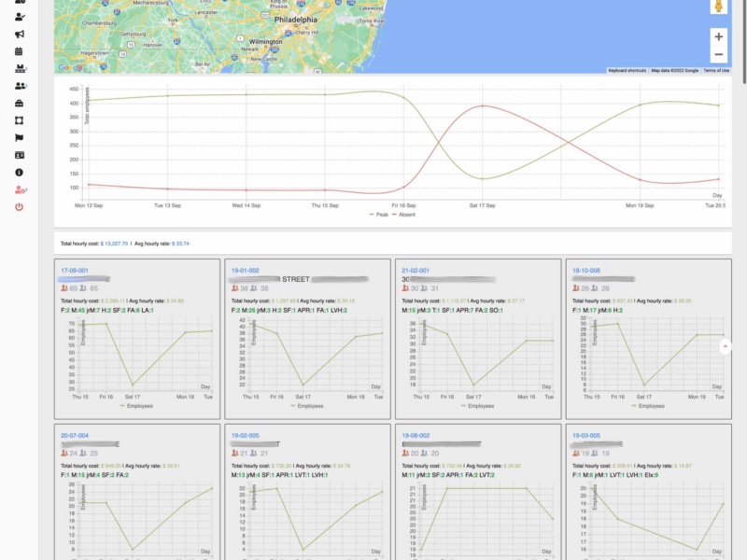The width and height of the screenshot is (747, 560).
Task: Click the Fri 16 Sep axis label
Action: point(403,205)
